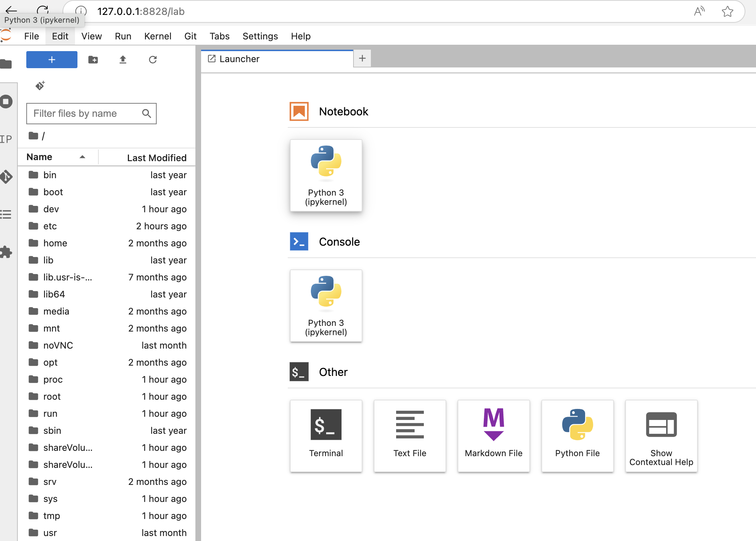Viewport: 756px width, 541px height.
Task: Open the Run menu
Action: pyautogui.click(x=123, y=36)
